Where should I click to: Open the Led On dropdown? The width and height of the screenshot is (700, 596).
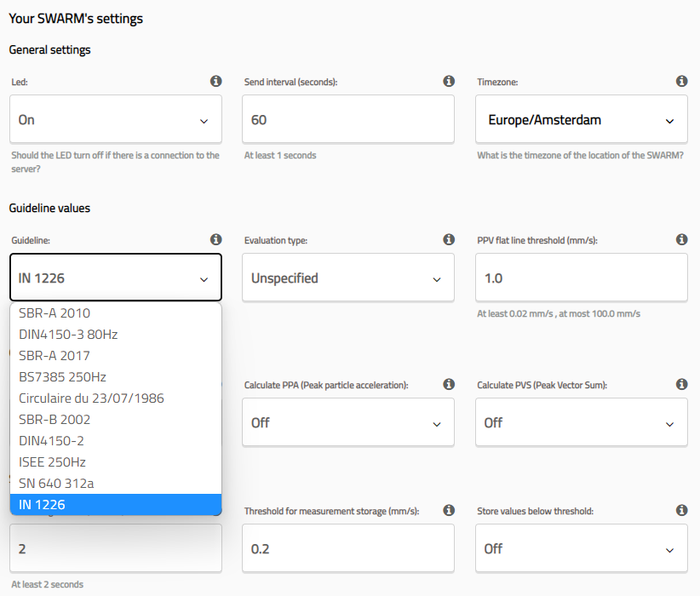[116, 120]
